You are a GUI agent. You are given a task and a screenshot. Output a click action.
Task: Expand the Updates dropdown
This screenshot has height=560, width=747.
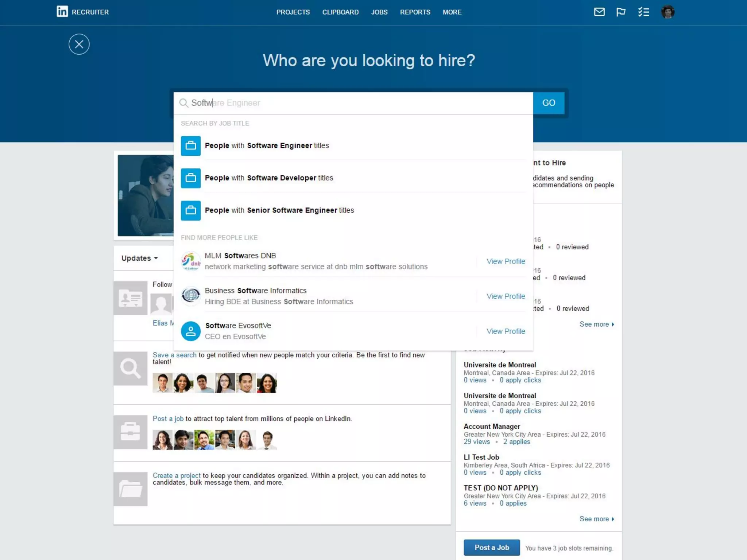tap(140, 258)
